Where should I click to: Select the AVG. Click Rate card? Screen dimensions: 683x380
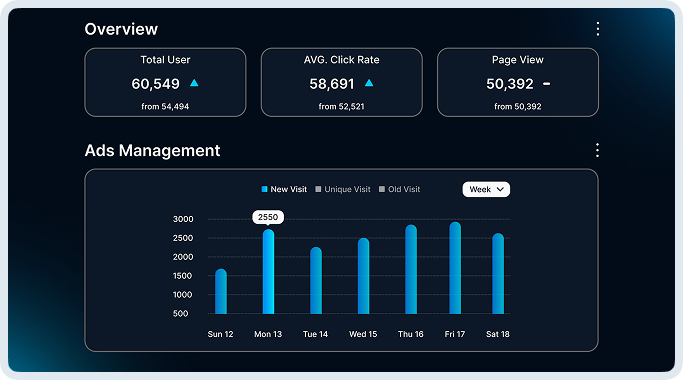pos(342,82)
